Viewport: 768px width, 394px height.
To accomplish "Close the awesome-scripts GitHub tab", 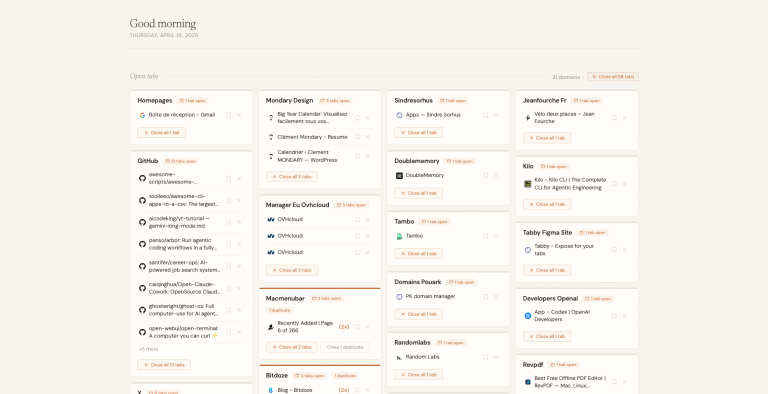I will click(239, 178).
